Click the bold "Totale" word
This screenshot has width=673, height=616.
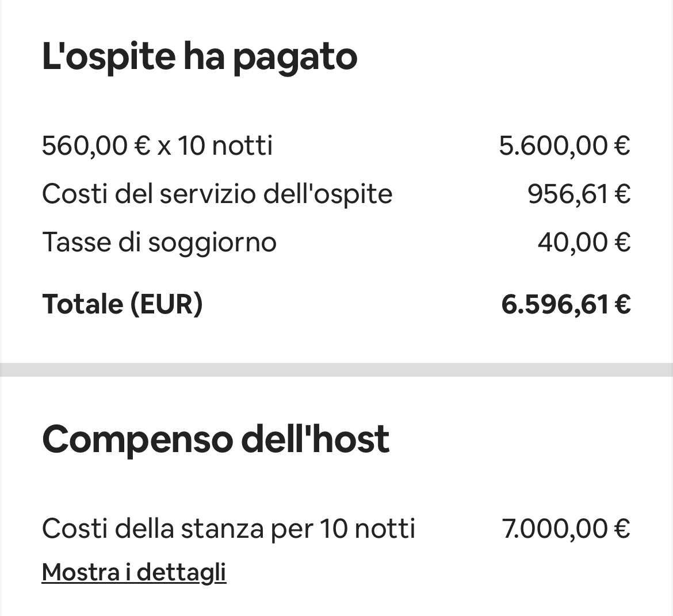click(83, 304)
